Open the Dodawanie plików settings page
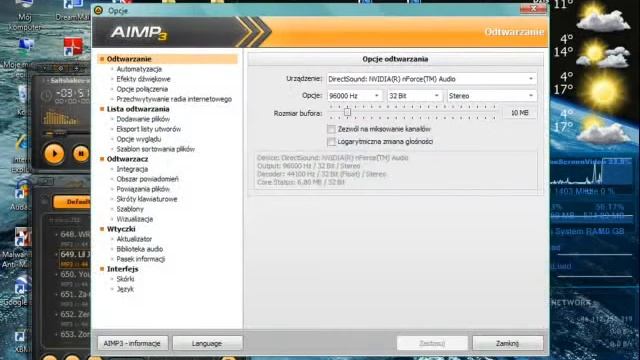Image resolution: width=640 pixels, height=360 pixels. [x=143, y=119]
